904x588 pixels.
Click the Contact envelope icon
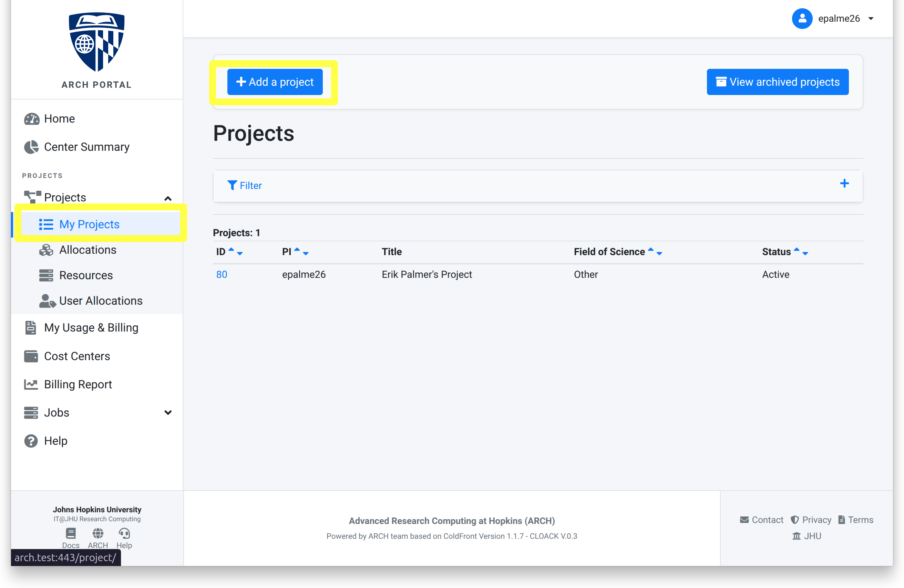[x=744, y=520]
